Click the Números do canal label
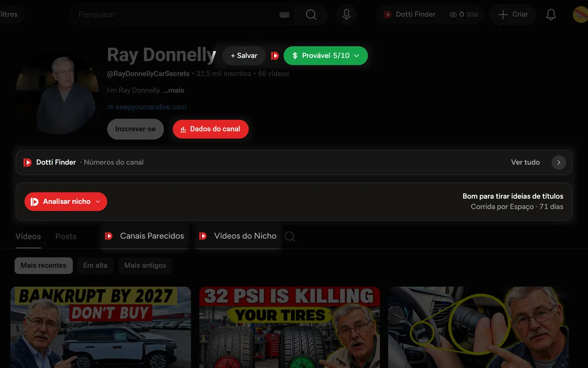 click(114, 162)
